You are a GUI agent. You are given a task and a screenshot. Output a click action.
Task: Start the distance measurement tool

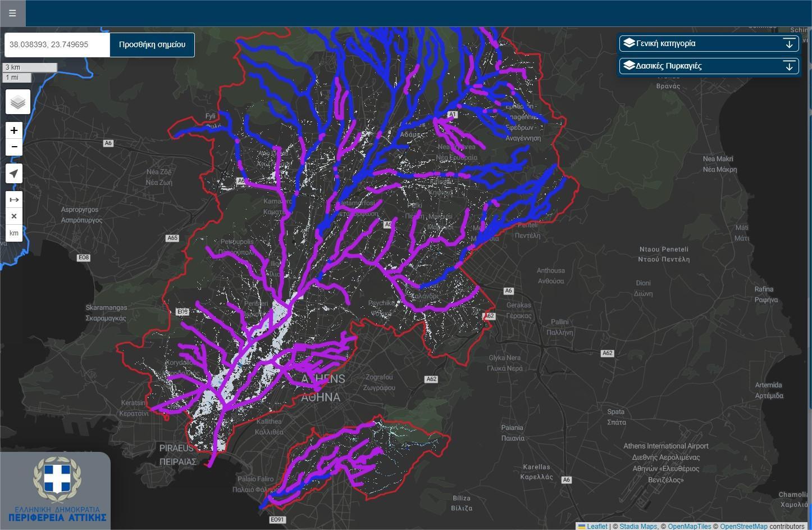click(14, 200)
